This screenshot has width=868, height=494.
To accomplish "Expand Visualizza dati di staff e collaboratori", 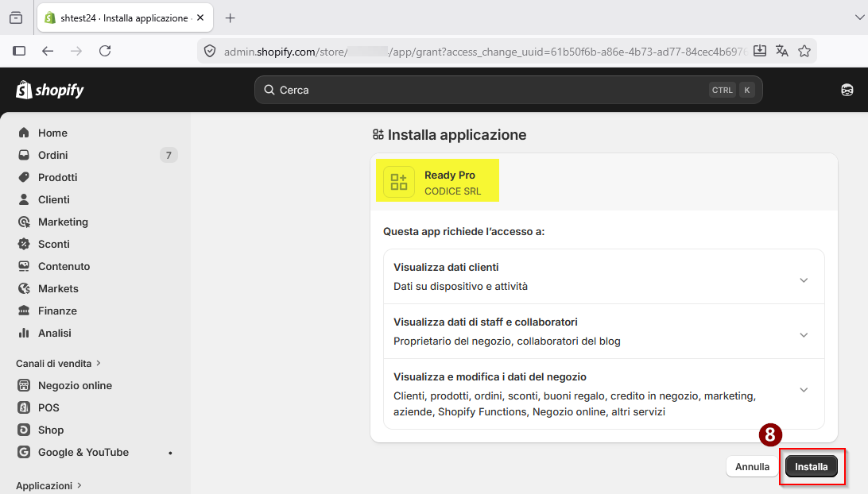I will (x=804, y=335).
